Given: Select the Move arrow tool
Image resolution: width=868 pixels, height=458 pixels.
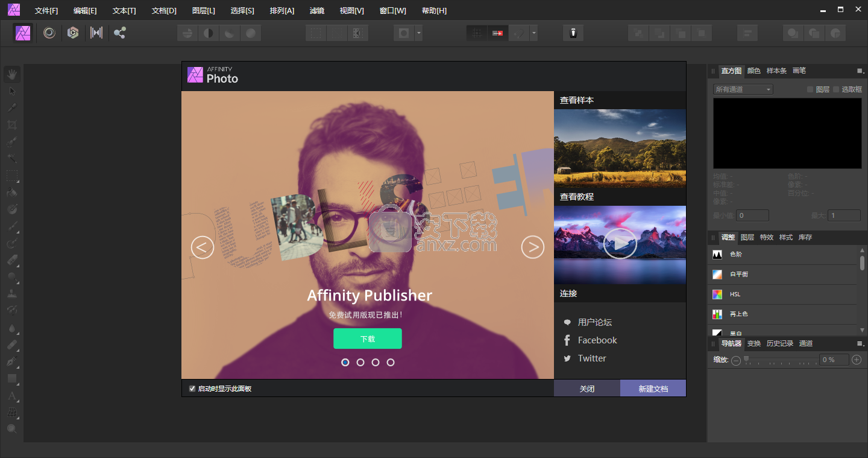Looking at the screenshot, I should (12, 91).
